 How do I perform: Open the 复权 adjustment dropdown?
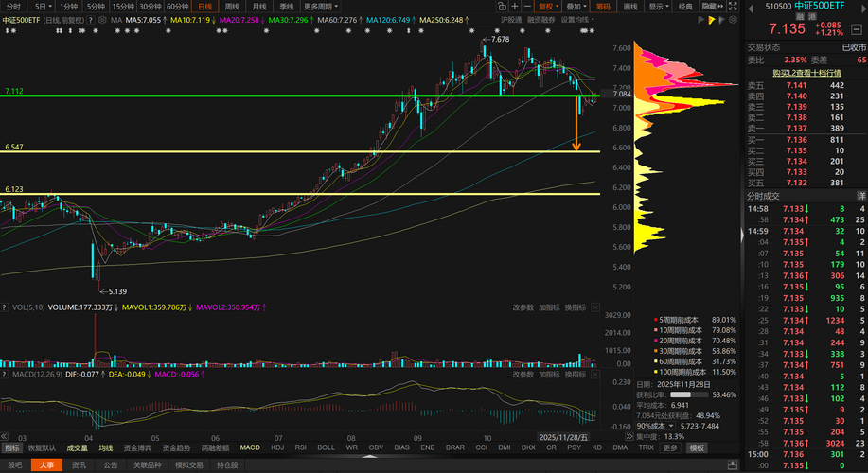point(549,7)
